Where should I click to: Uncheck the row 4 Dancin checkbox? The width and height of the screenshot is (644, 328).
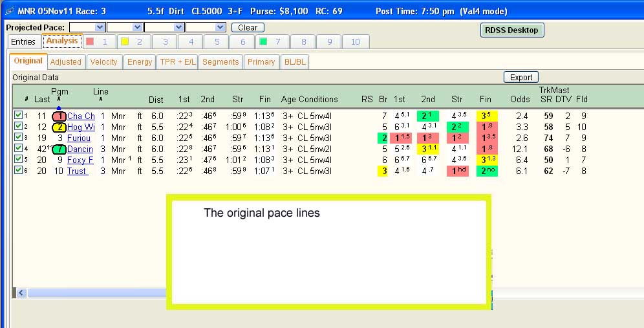pos(18,148)
